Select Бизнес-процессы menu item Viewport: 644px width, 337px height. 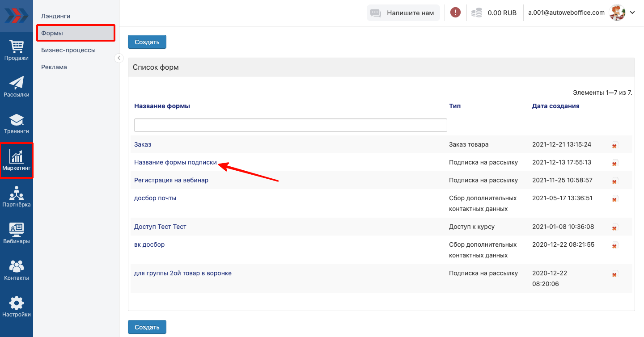pyautogui.click(x=68, y=50)
